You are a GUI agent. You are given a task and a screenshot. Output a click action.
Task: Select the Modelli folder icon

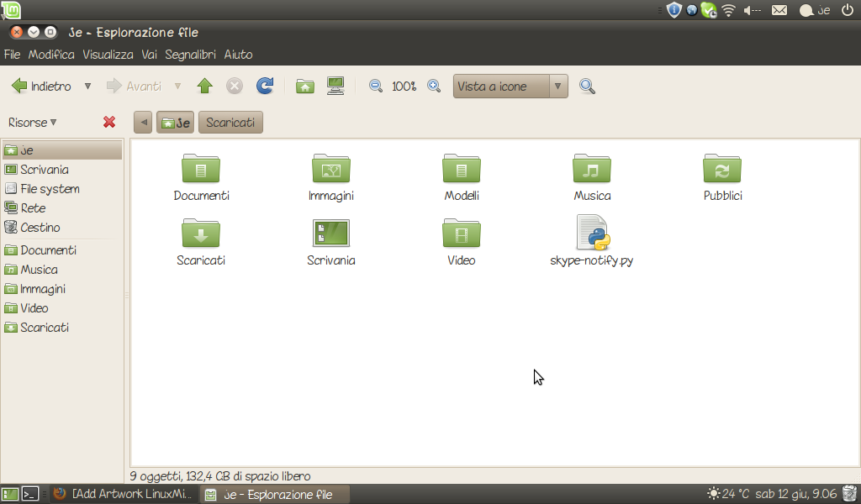coord(462,169)
